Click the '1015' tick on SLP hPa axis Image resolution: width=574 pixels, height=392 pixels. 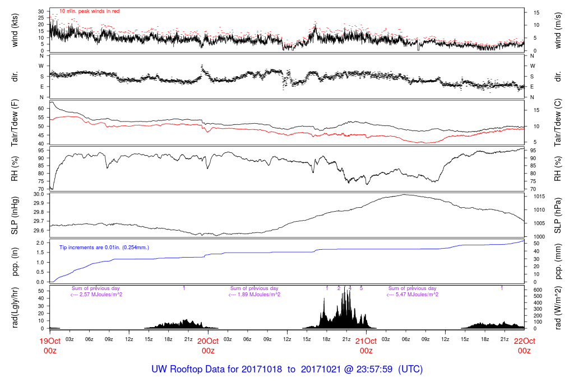[539, 197]
